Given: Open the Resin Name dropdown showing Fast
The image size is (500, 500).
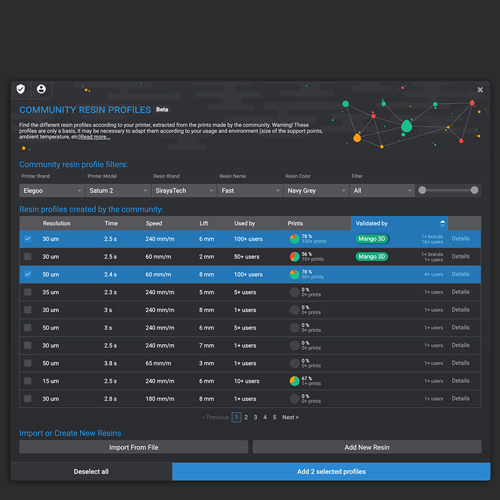Looking at the screenshot, I should pyautogui.click(x=250, y=190).
